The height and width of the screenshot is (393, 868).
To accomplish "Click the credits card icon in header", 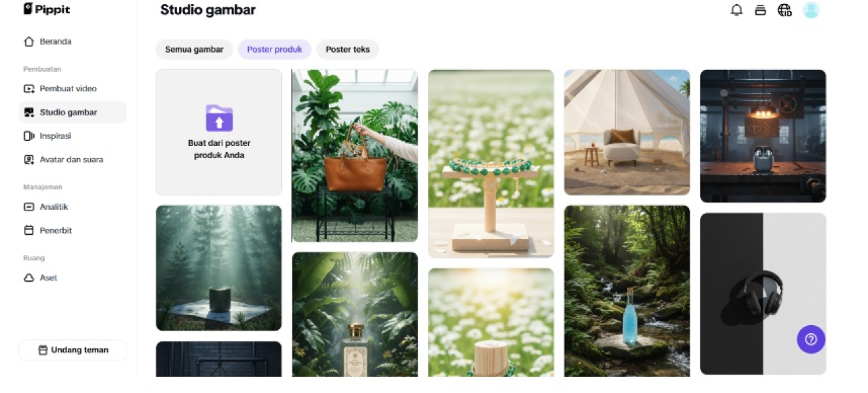I will pyautogui.click(x=760, y=10).
